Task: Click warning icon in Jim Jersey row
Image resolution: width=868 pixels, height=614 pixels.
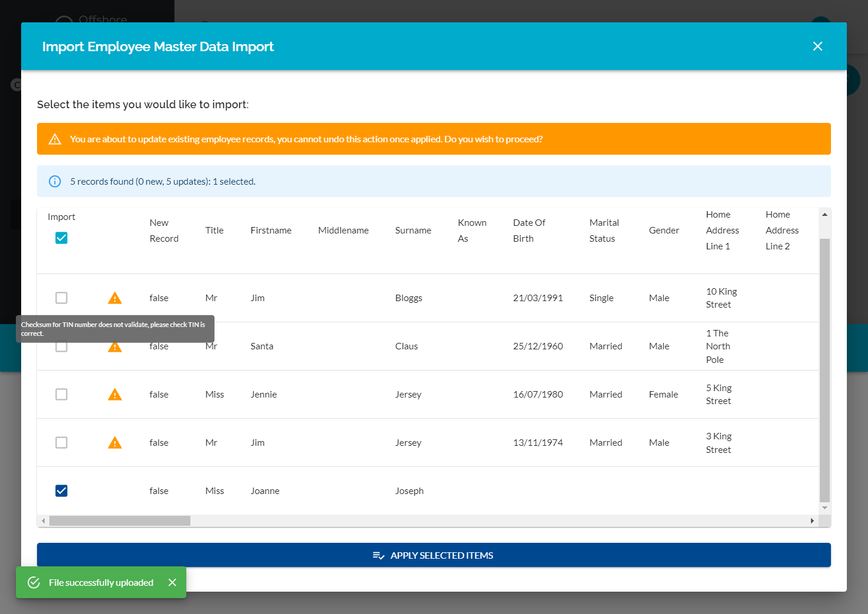Action: click(x=115, y=443)
